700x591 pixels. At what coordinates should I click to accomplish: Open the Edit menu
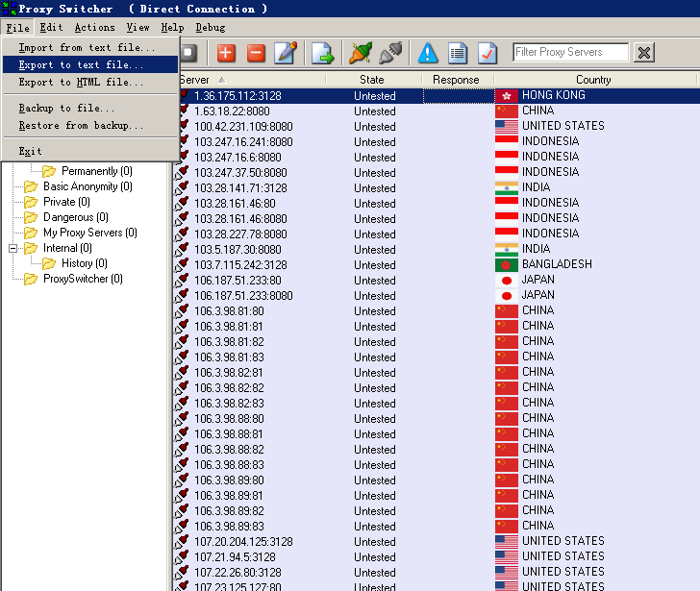51,28
